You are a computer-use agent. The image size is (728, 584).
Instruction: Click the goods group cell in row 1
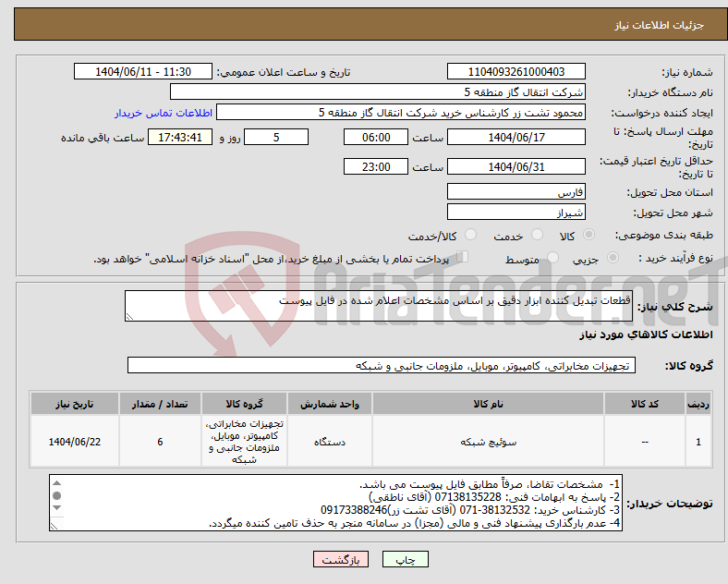click(x=244, y=442)
